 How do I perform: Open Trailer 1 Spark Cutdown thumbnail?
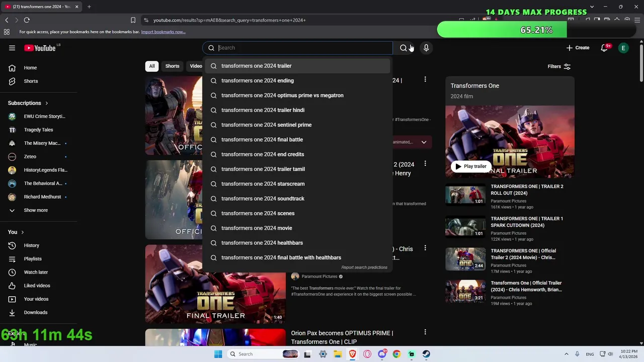[x=465, y=228]
